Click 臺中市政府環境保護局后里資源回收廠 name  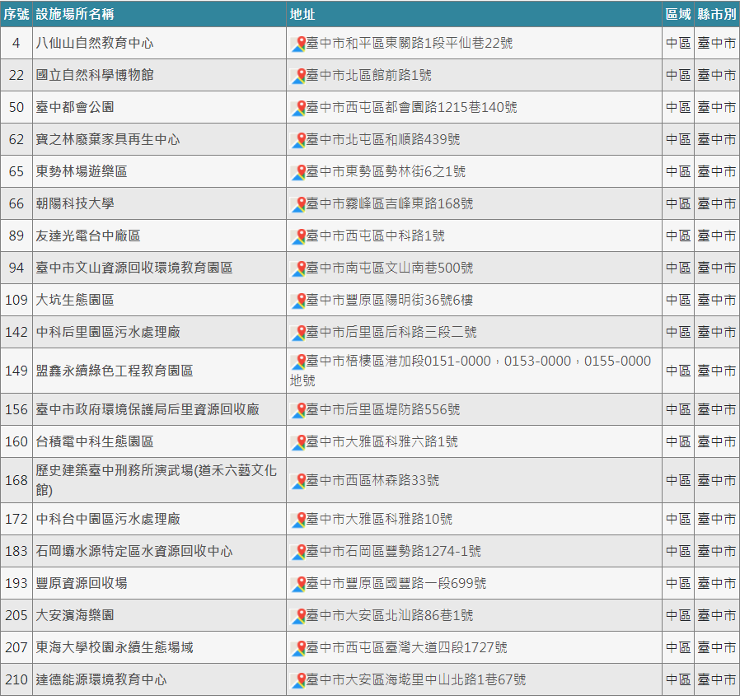click(x=148, y=409)
